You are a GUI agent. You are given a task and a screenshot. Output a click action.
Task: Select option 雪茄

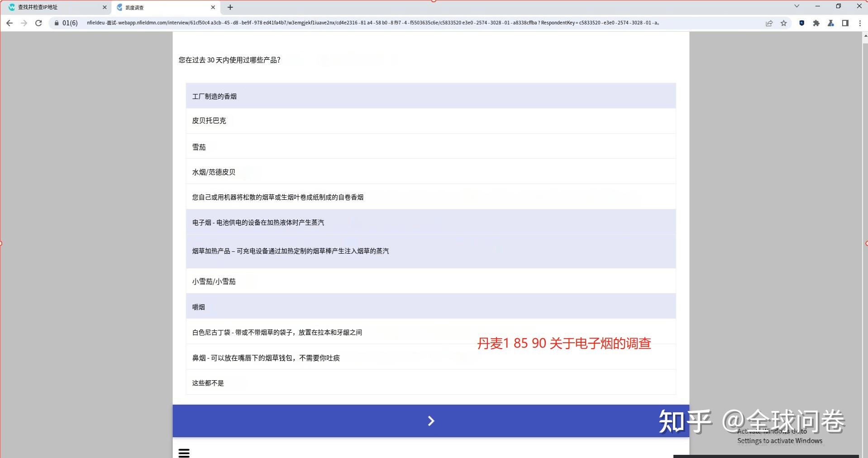click(431, 146)
